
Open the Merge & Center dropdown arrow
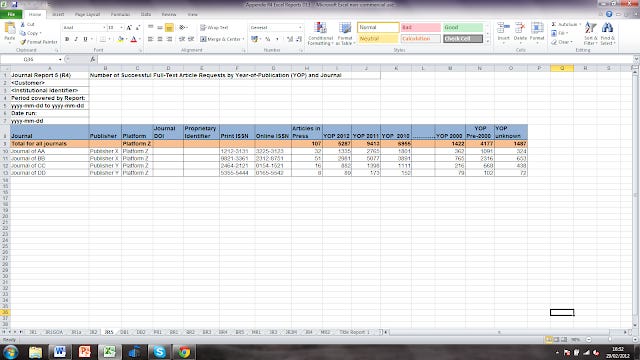click(243, 39)
